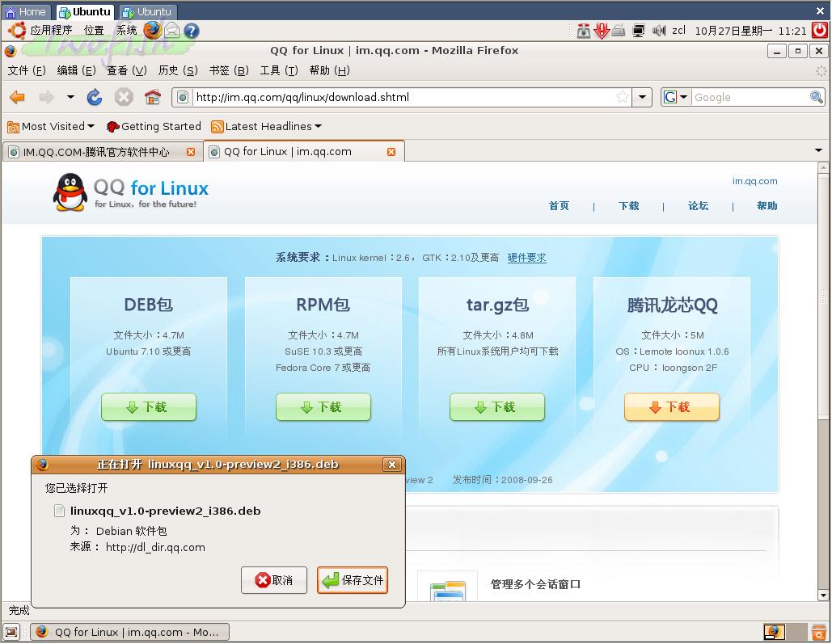Image resolution: width=832 pixels, height=644 pixels.
Task: Click the trash icon in bottom panel
Action: click(x=820, y=632)
